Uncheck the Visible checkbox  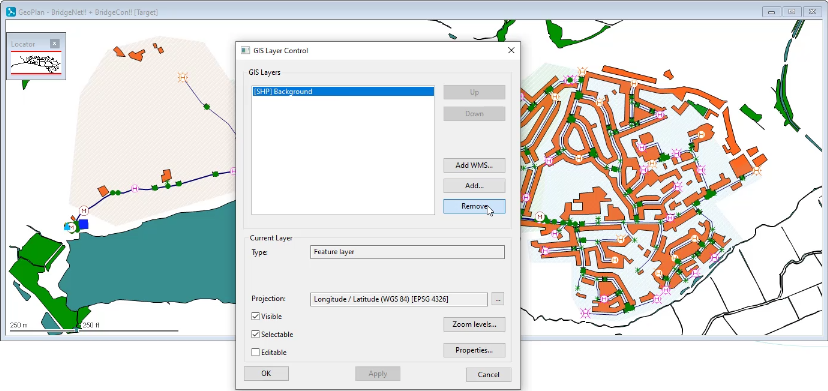click(x=256, y=316)
